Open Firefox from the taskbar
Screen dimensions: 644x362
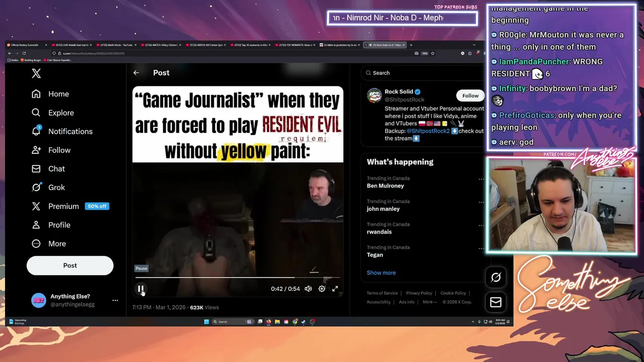pos(269,322)
